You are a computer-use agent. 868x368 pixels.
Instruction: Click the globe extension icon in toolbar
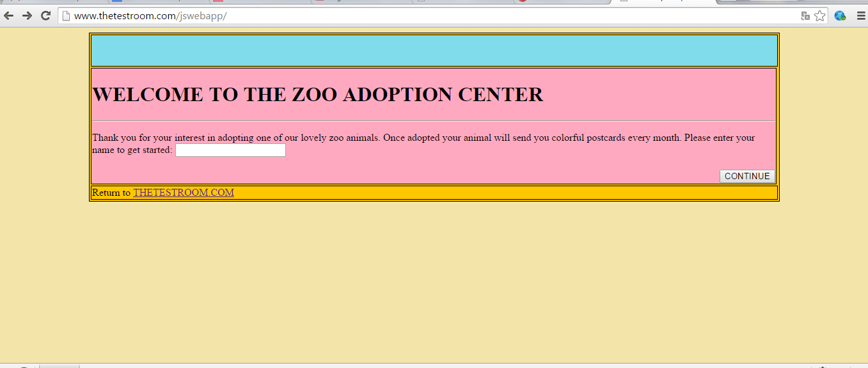pyautogui.click(x=840, y=15)
